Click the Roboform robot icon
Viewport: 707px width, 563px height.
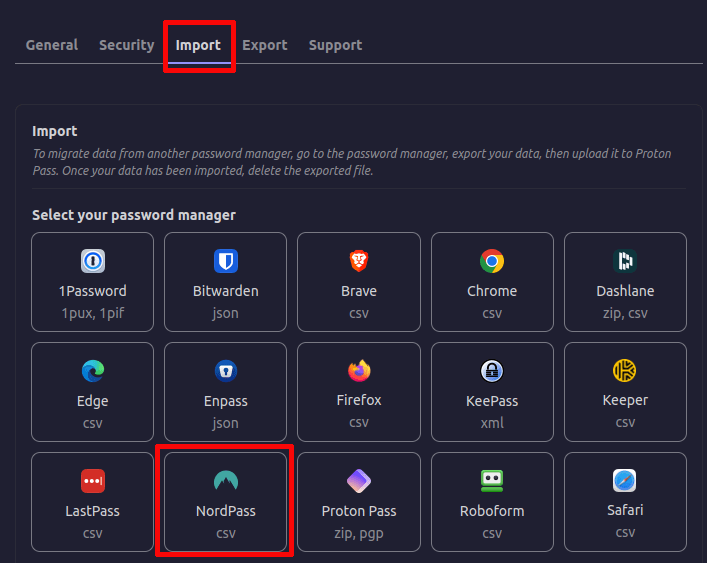tap(492, 481)
